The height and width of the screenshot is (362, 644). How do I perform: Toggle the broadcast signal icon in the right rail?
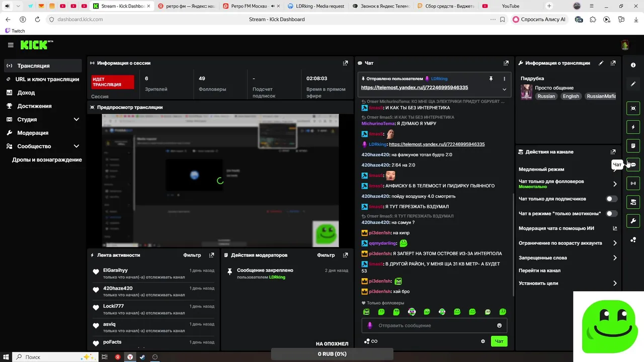coord(633,184)
